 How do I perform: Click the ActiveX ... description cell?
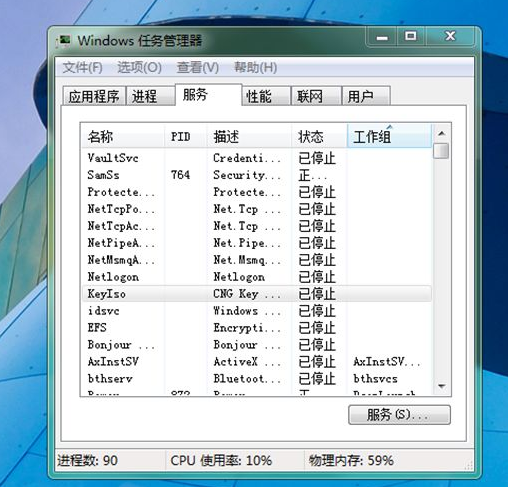point(247,362)
